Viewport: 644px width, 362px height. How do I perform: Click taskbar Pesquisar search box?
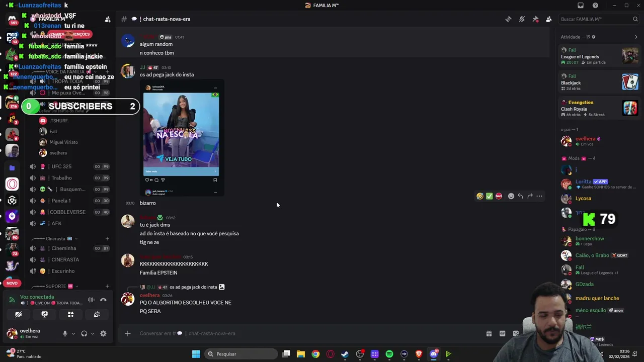240,354
